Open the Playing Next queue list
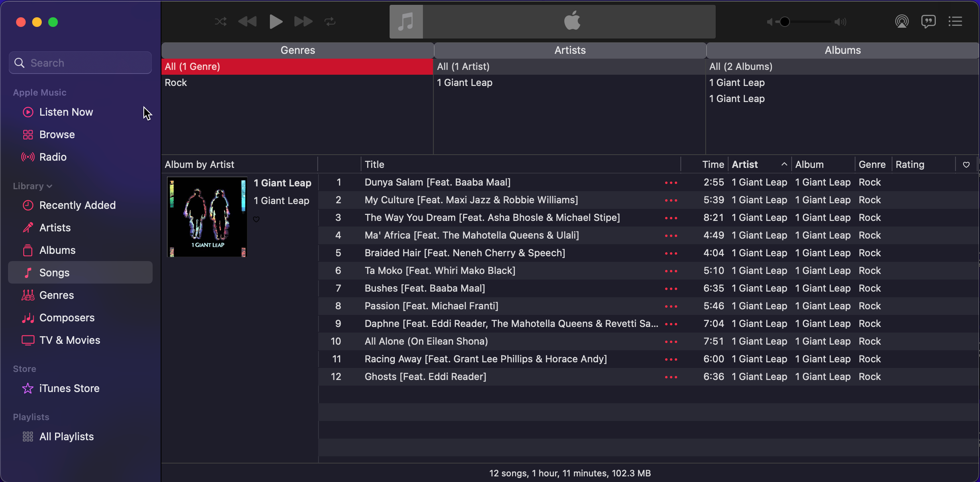980x482 pixels. click(955, 22)
